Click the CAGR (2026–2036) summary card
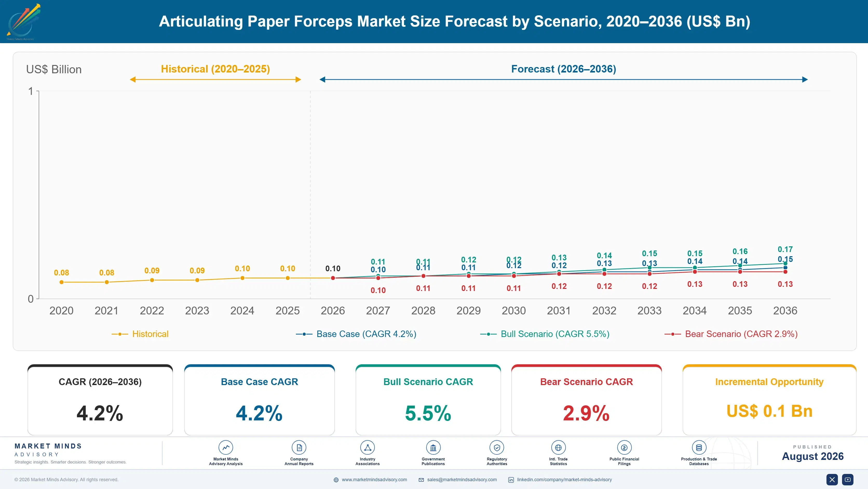Screen dimensions: 868x489 pyautogui.click(x=100, y=400)
